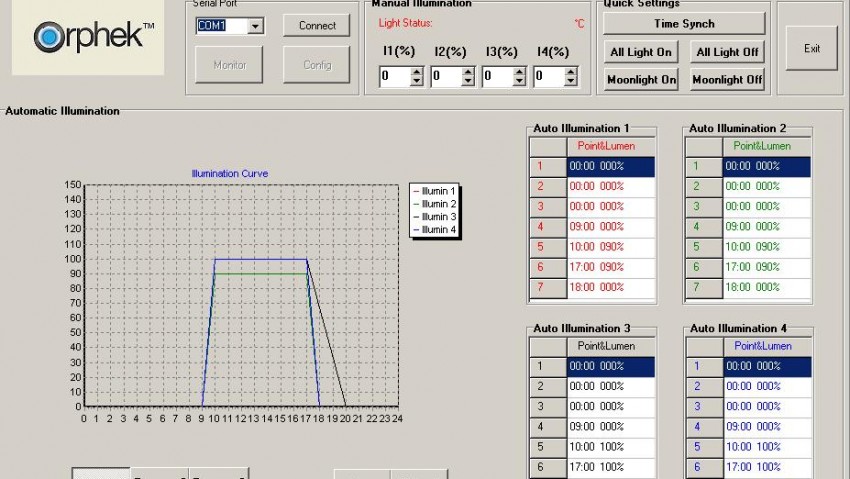The image size is (850, 479).
Task: Click Moonlight Off button
Action: (727, 80)
